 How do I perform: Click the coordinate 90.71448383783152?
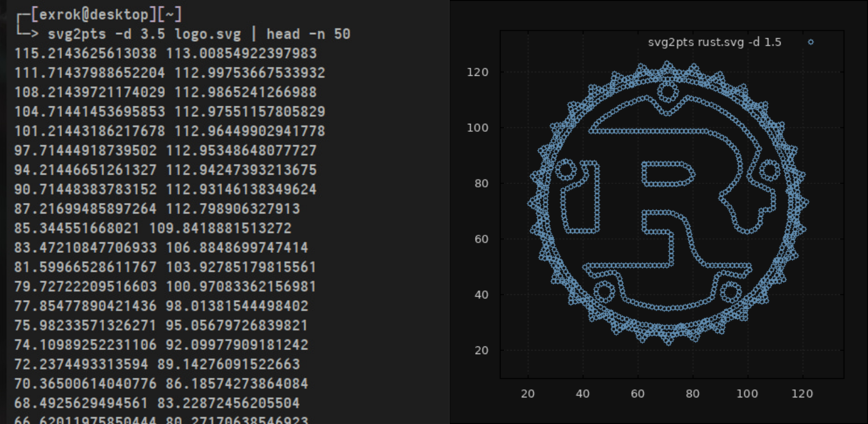click(x=85, y=190)
